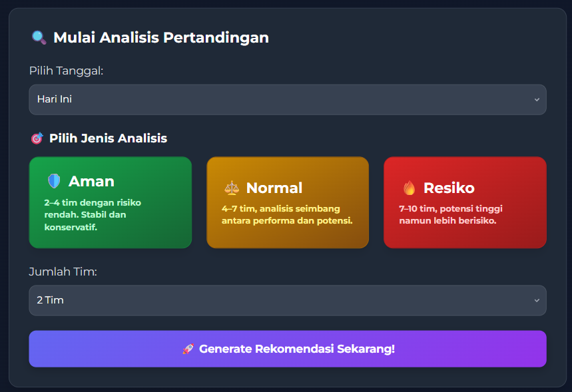
Task: Select the Aman analysis type
Action: click(111, 202)
